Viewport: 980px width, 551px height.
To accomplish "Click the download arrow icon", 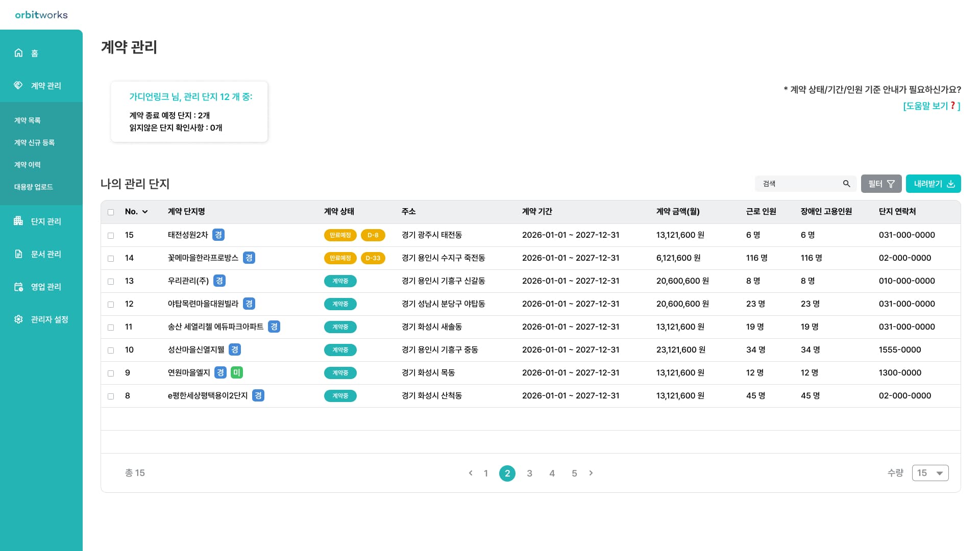I will click(950, 184).
